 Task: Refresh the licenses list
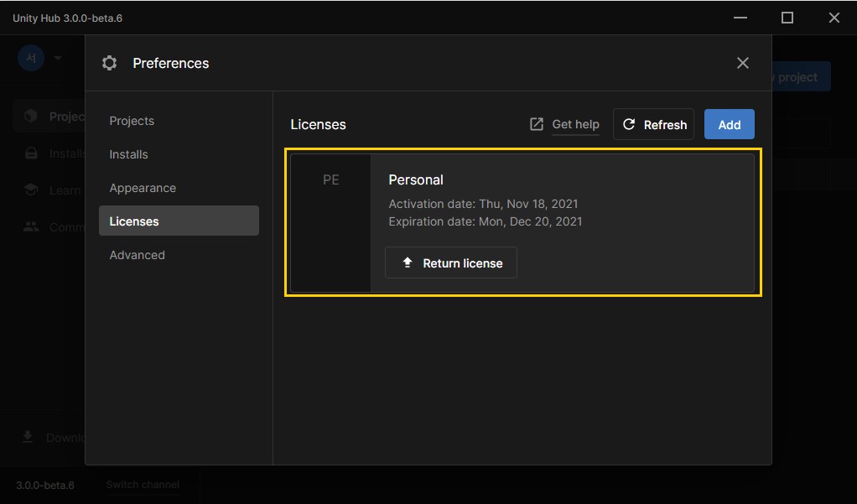(x=654, y=124)
